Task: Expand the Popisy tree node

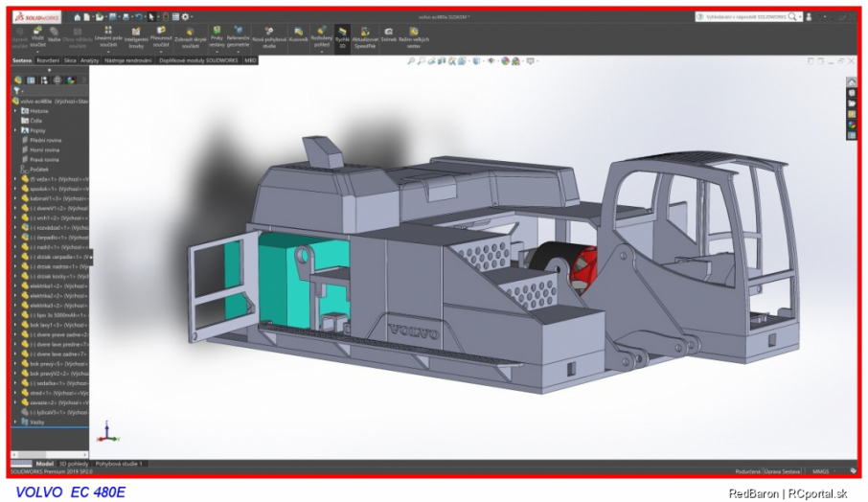Action: tap(15, 130)
